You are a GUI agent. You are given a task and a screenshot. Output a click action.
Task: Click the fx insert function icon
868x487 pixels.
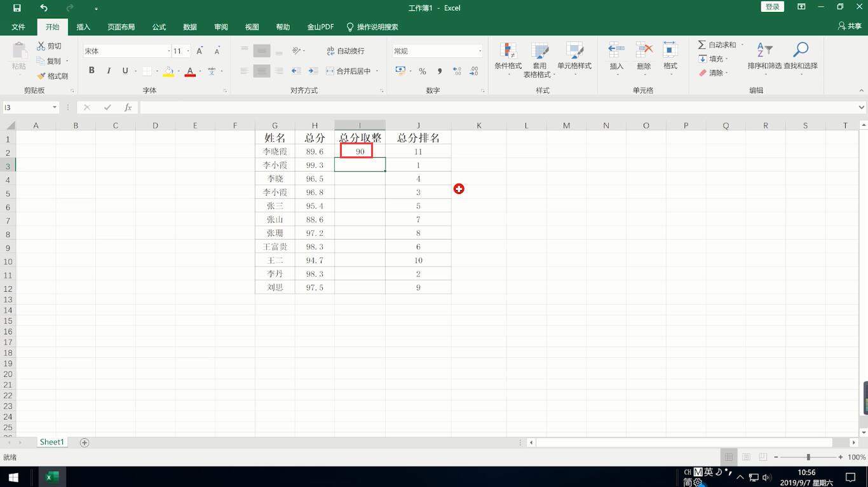128,107
